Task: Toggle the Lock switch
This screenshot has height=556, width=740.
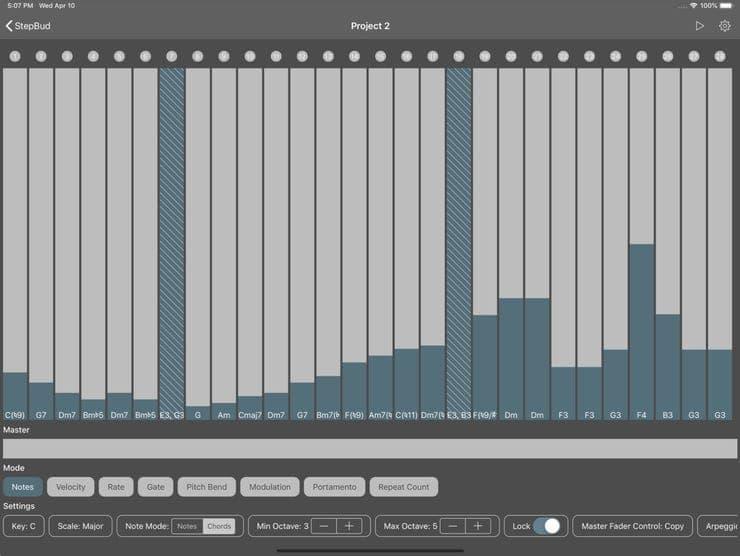Action: coord(547,526)
